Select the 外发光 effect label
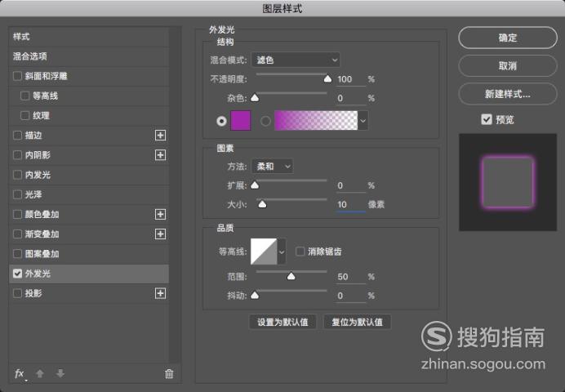The width and height of the screenshot is (565, 392). click(x=38, y=274)
